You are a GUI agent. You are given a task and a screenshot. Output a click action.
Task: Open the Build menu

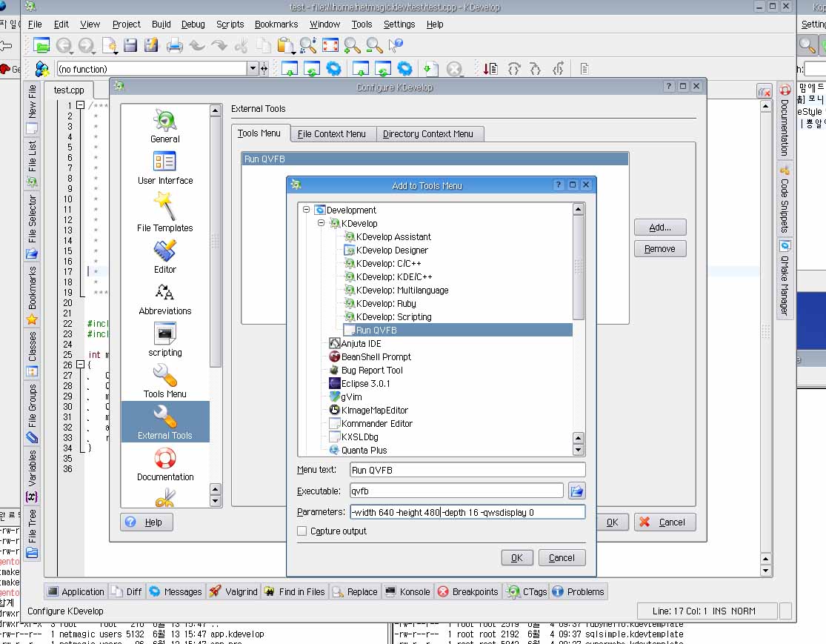pos(161,24)
